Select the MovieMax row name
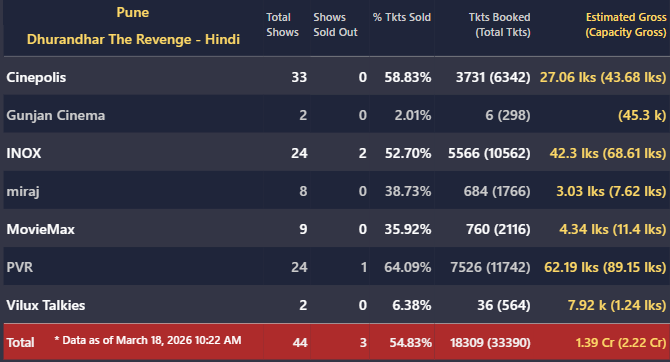670x362 pixels. (x=41, y=230)
